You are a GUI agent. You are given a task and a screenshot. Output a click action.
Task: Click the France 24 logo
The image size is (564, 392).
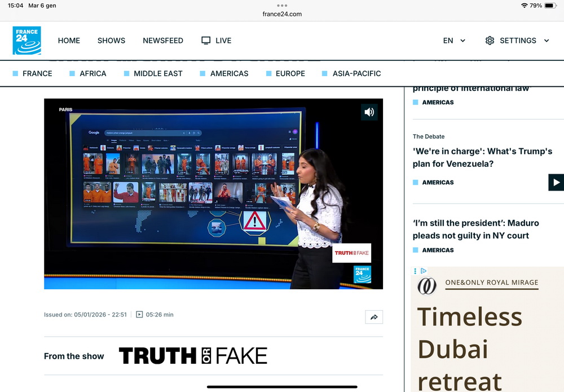(x=27, y=41)
